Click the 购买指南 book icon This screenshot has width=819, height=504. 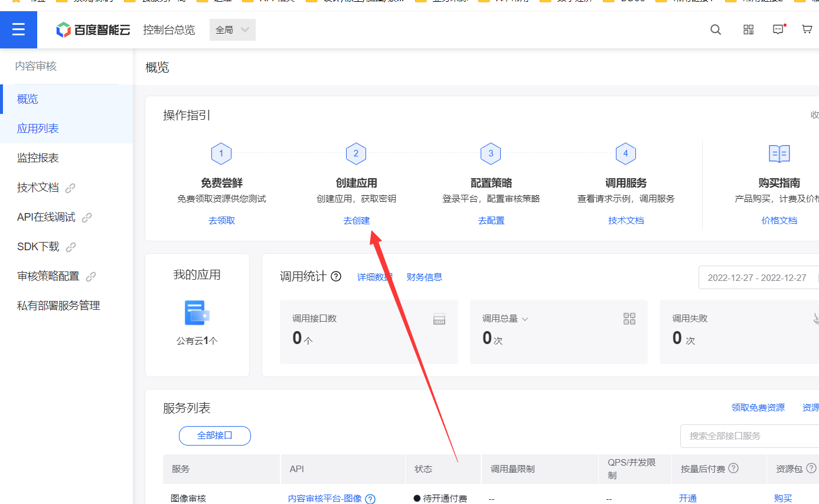[x=779, y=154]
